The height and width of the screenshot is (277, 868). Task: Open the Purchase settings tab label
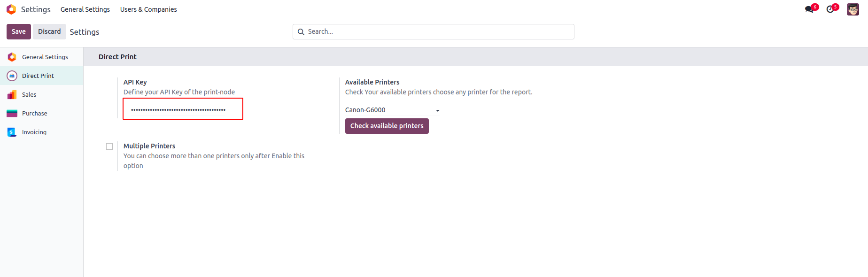pyautogui.click(x=35, y=113)
